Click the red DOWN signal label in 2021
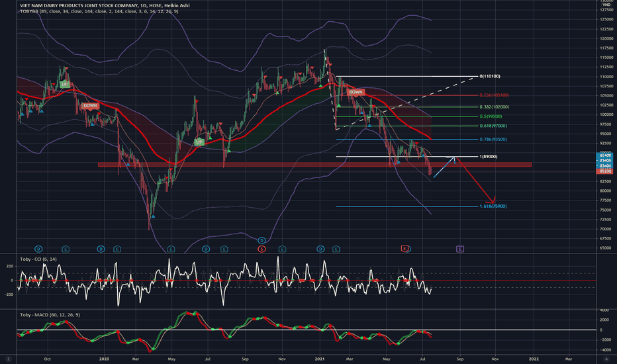Viewport: 617px width, 364px height. pyautogui.click(x=356, y=92)
